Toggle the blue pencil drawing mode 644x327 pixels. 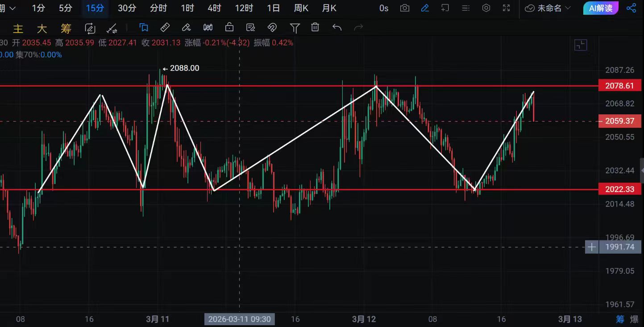coord(425,8)
